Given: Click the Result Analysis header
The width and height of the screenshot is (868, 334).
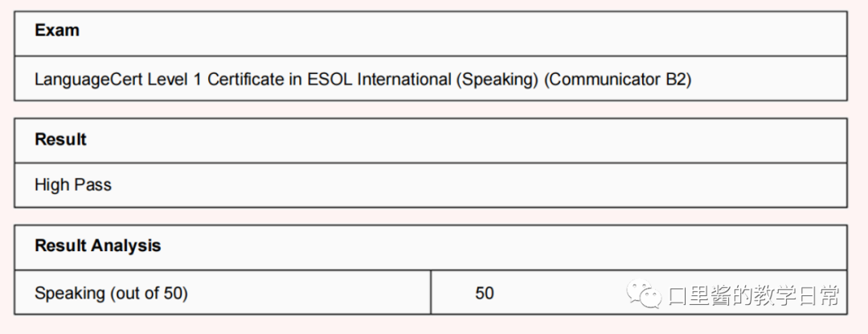Looking at the screenshot, I should (x=98, y=245).
